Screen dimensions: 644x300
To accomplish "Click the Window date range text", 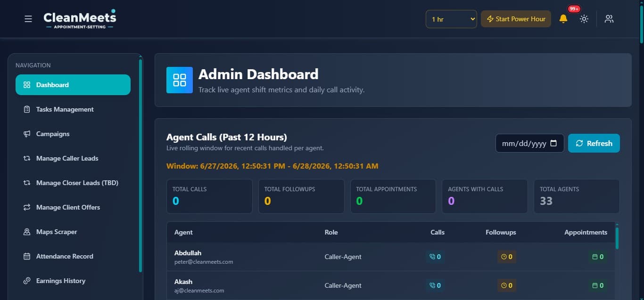I will point(272,166).
